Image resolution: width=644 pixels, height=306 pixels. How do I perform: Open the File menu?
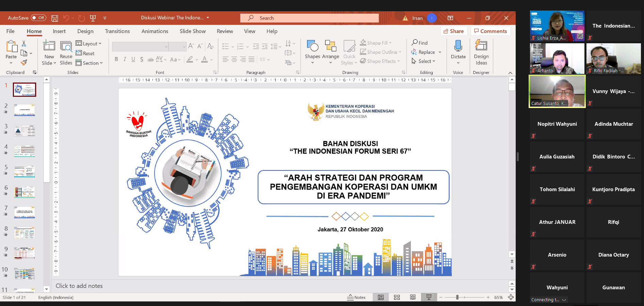tap(11, 31)
